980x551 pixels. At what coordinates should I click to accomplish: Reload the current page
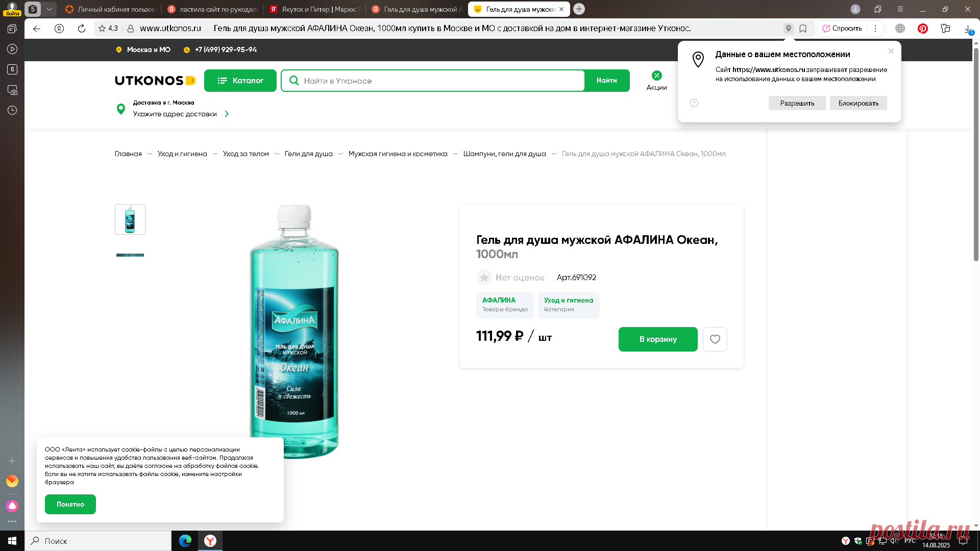pos(82,29)
